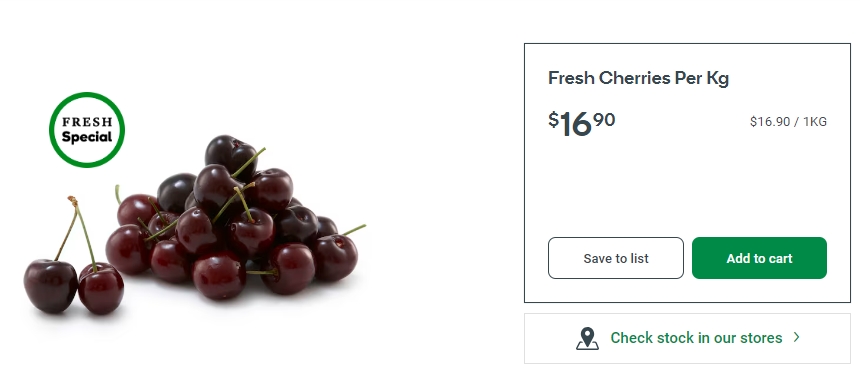The image size is (860, 370).
Task: Click the FRESH Special circular badge
Action: [87, 130]
